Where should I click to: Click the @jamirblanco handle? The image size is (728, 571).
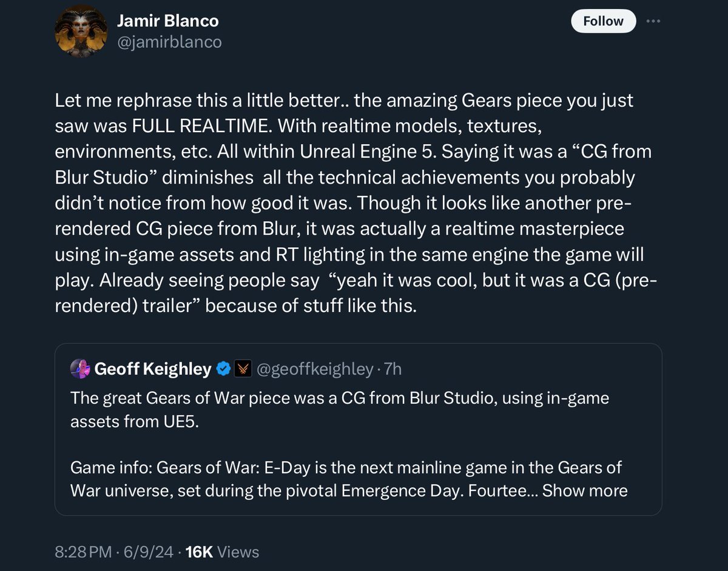coord(169,41)
